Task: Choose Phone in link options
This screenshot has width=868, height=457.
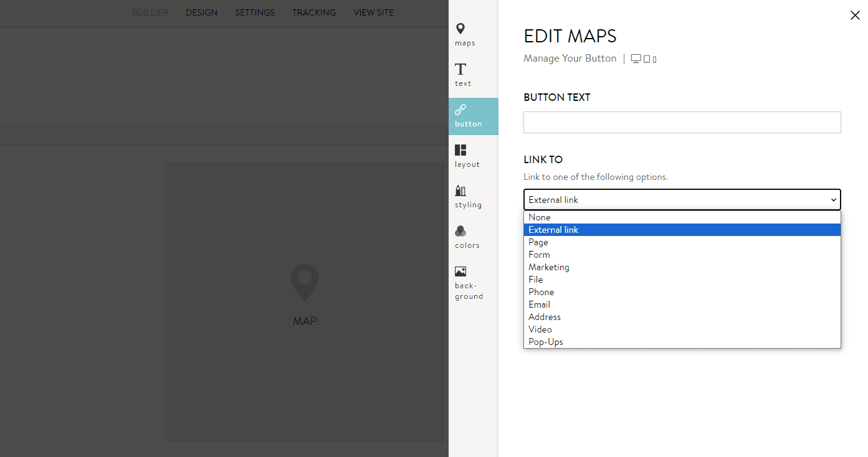Action: 682,292
